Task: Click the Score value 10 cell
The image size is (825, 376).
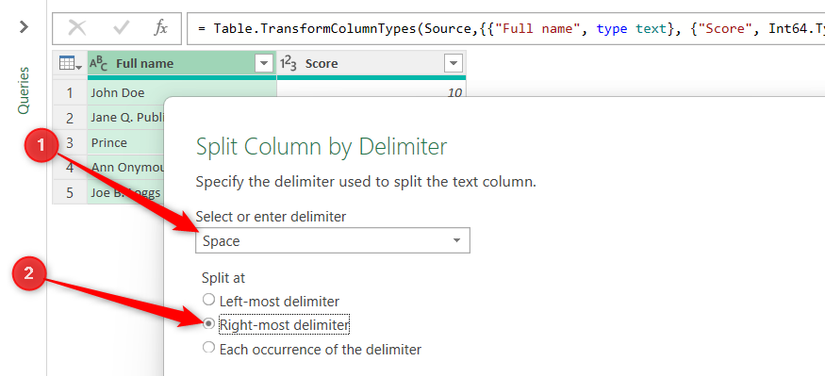Action: pyautogui.click(x=371, y=90)
